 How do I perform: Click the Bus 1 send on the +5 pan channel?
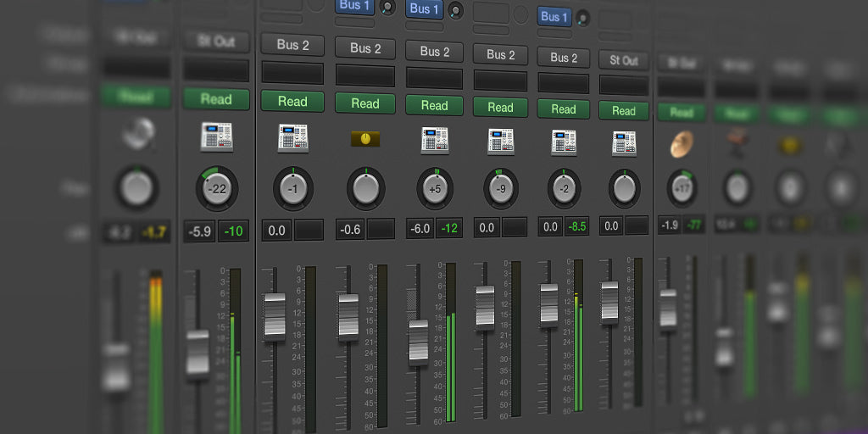pyautogui.click(x=425, y=9)
